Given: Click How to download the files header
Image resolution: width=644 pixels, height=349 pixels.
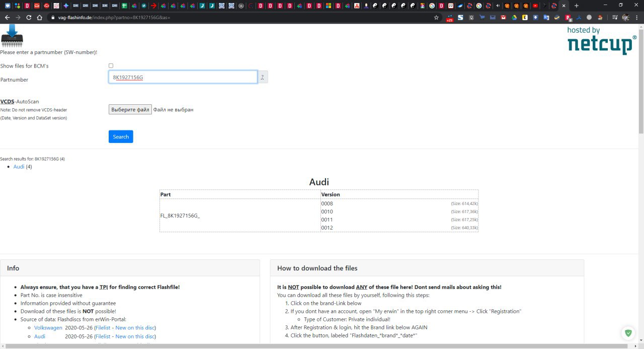Looking at the screenshot, I should tap(427, 268).
